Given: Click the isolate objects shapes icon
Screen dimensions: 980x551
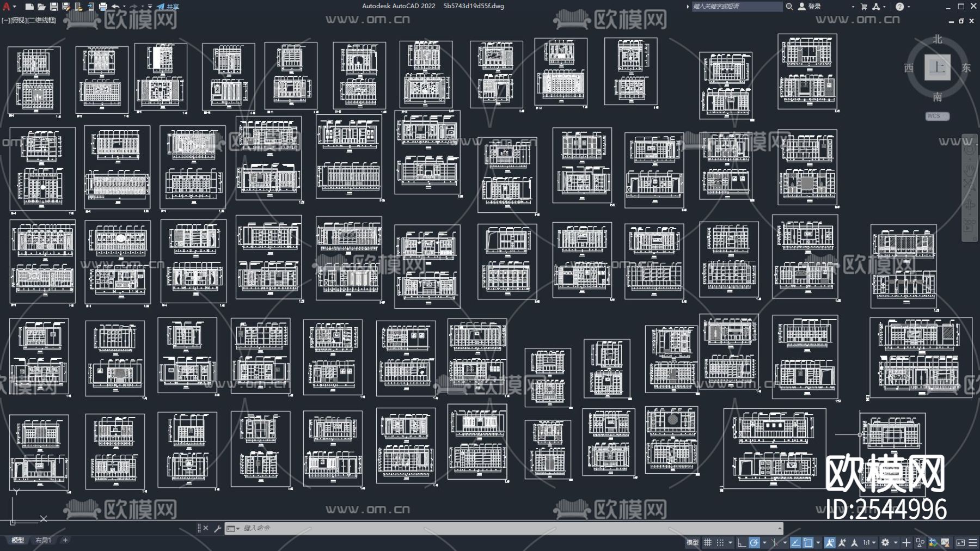Looking at the screenshot, I should coord(920,542).
